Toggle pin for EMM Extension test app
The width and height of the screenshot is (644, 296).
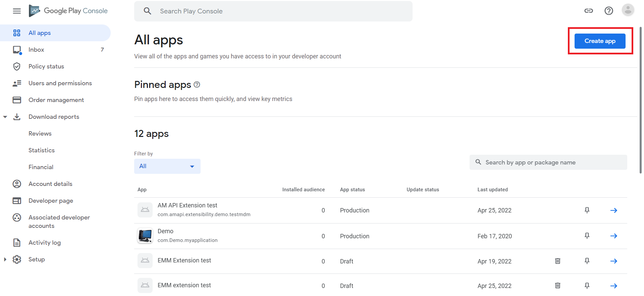587,261
